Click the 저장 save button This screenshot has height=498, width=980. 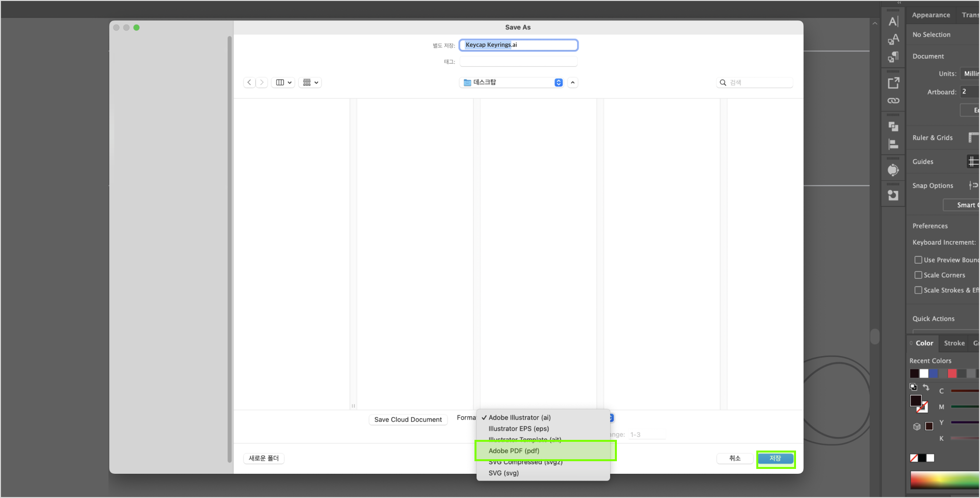(775, 458)
